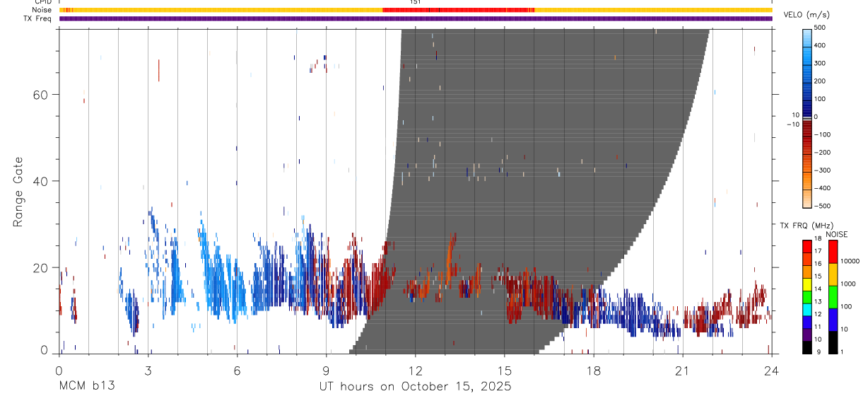
Task: Pick the pale orange bottom of the velocity colorbar
Action: pos(807,200)
